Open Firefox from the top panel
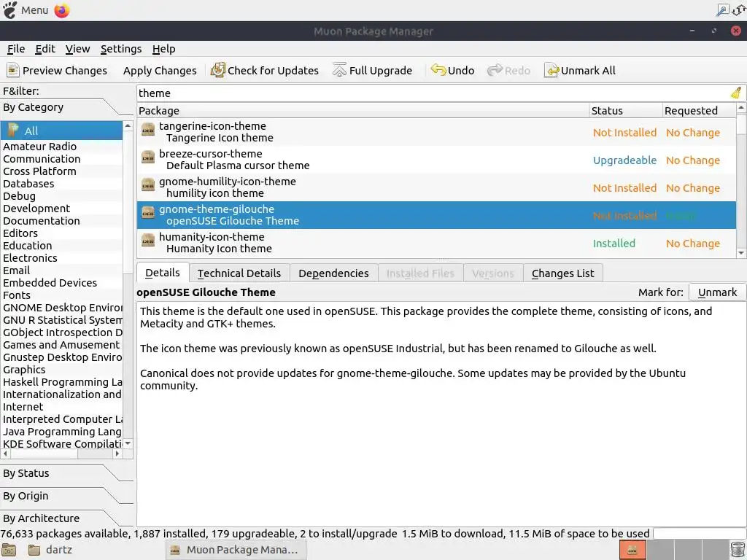 (62, 10)
